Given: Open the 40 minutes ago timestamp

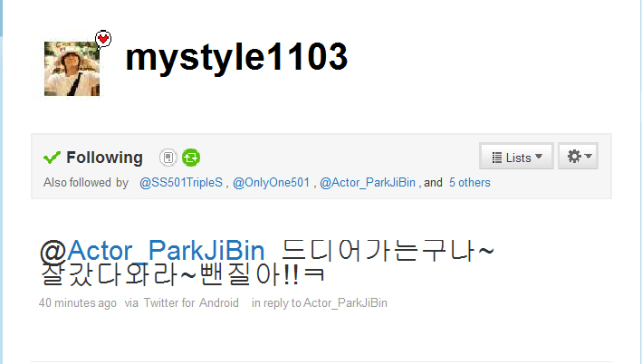Looking at the screenshot, I should (77, 303).
